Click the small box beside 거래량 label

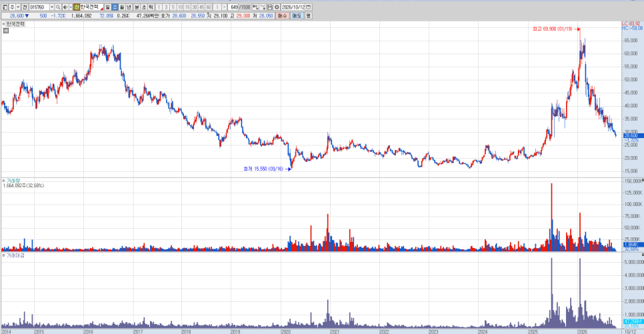[x=4, y=181]
